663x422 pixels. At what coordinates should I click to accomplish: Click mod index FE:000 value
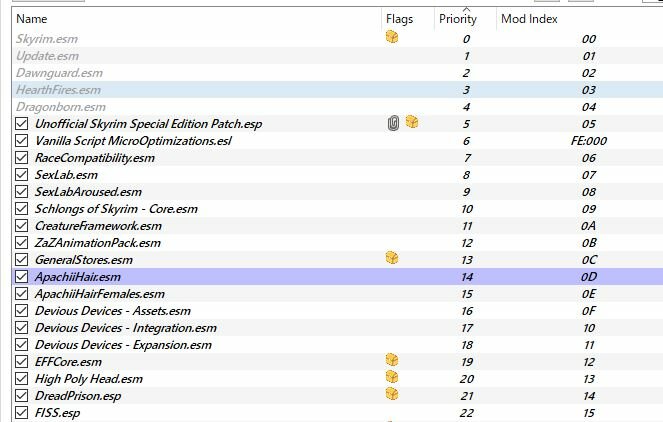pyautogui.click(x=589, y=141)
